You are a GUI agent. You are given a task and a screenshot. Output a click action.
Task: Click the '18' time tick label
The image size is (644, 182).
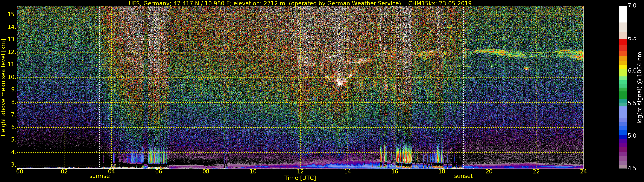tap(442, 172)
